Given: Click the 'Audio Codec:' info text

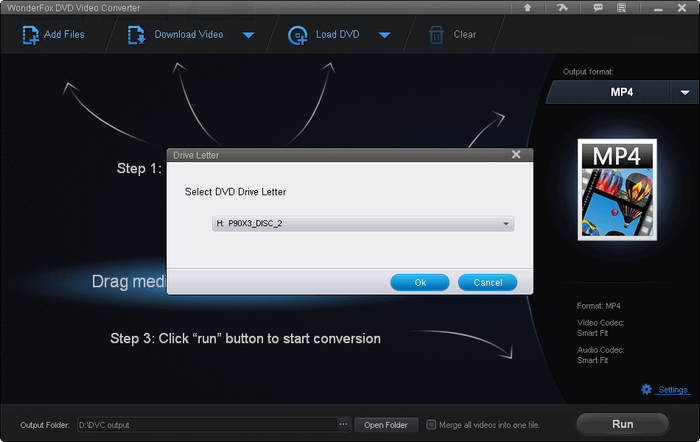Looking at the screenshot, I should click(600, 350).
